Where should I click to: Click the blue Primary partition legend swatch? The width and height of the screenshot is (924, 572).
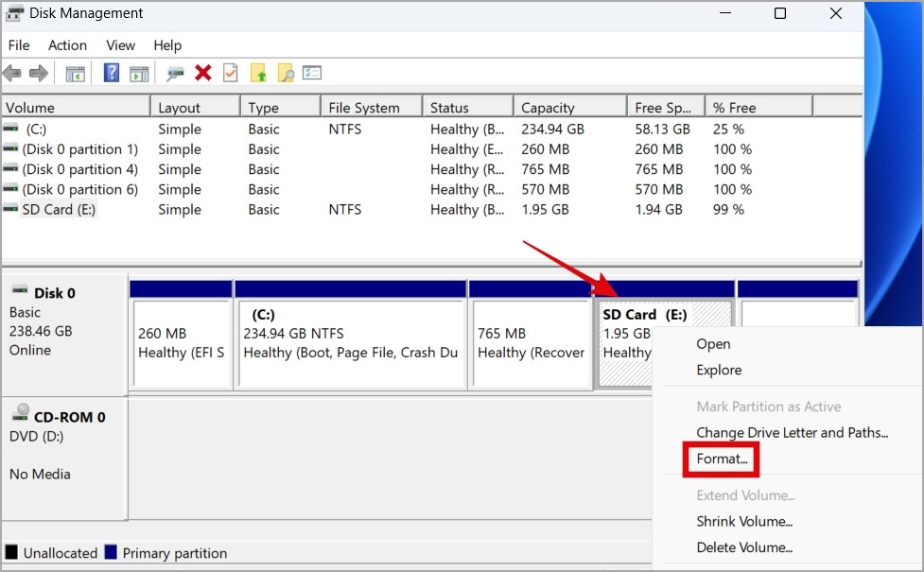(111, 552)
